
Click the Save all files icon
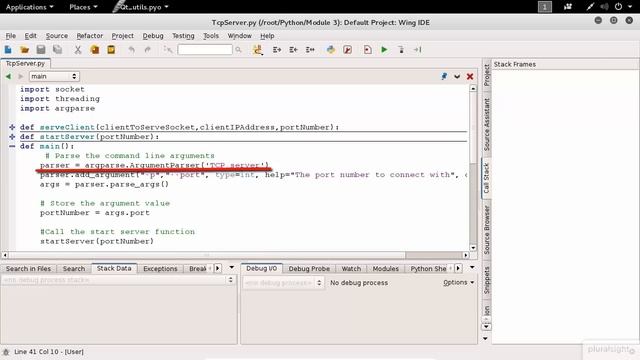point(58,50)
